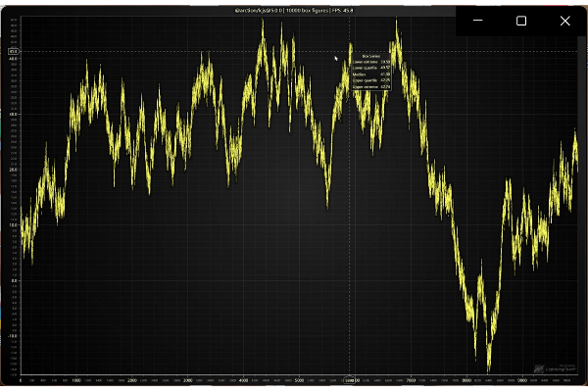Click the 7000 tick on the X axis
Image resolution: width=588 pixels, height=392 pixels.
click(x=410, y=379)
